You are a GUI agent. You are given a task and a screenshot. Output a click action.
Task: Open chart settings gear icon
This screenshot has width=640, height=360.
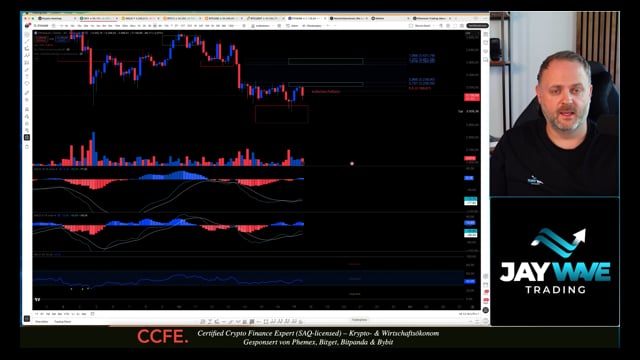[x=448, y=26]
